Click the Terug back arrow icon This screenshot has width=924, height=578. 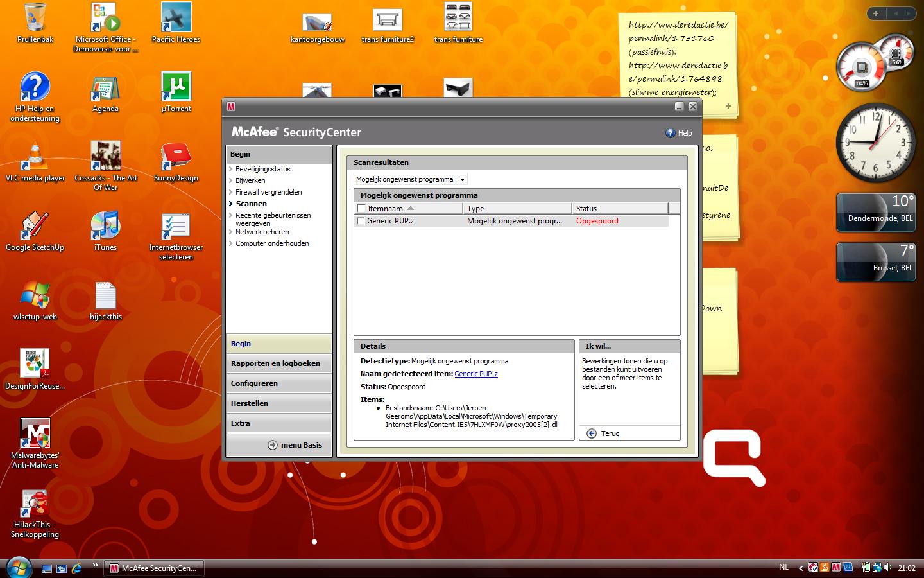592,433
